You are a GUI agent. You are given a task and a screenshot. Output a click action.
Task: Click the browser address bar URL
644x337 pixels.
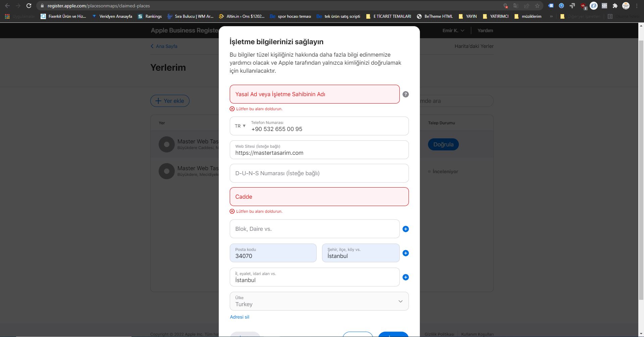pos(99,6)
